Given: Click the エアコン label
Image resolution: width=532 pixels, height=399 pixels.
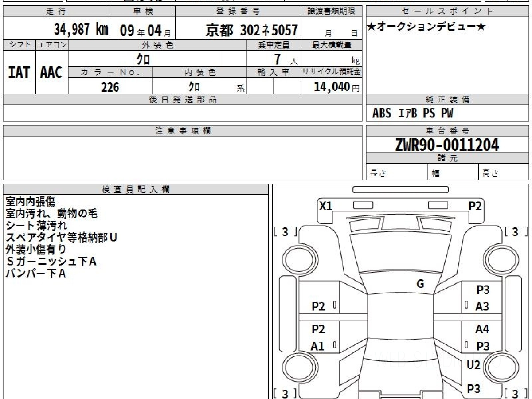Looking at the screenshot, I should pos(52,45).
